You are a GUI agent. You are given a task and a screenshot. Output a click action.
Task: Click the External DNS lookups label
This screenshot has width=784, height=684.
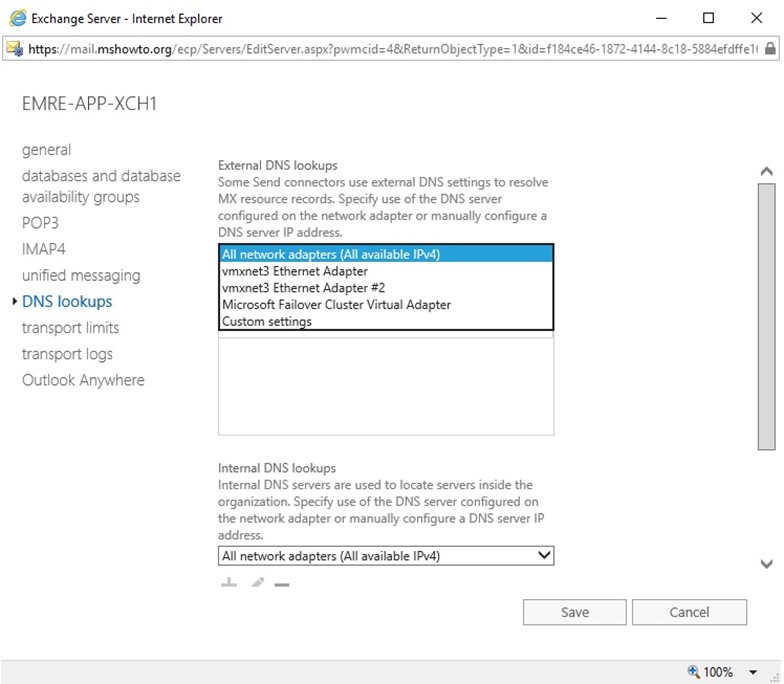pyautogui.click(x=278, y=166)
